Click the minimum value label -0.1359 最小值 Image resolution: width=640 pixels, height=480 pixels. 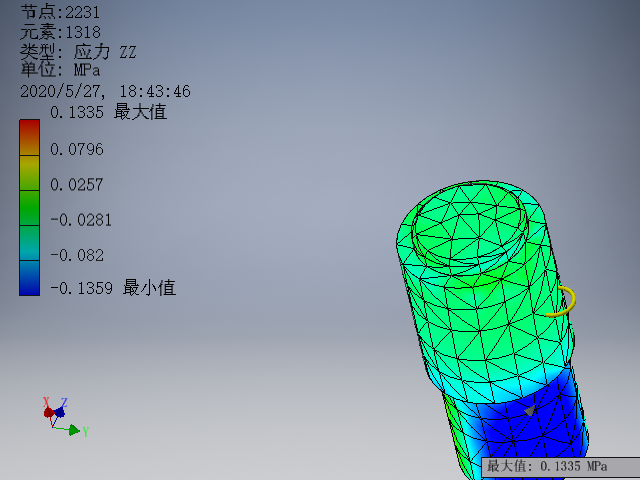click(x=113, y=288)
